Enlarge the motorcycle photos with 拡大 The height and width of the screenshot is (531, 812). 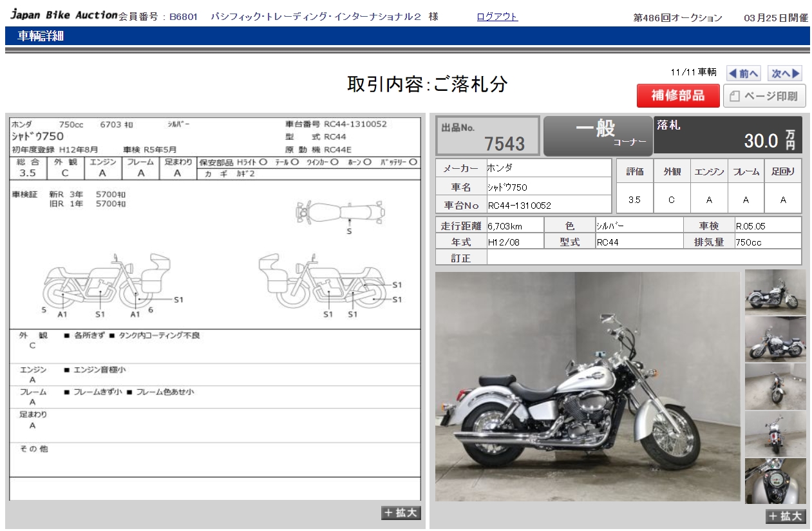click(785, 516)
